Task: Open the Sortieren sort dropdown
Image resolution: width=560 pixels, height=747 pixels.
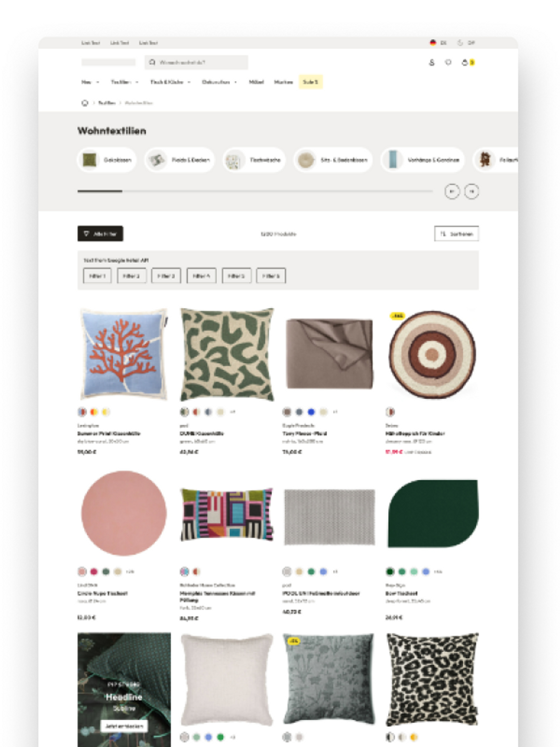Action: point(456,234)
